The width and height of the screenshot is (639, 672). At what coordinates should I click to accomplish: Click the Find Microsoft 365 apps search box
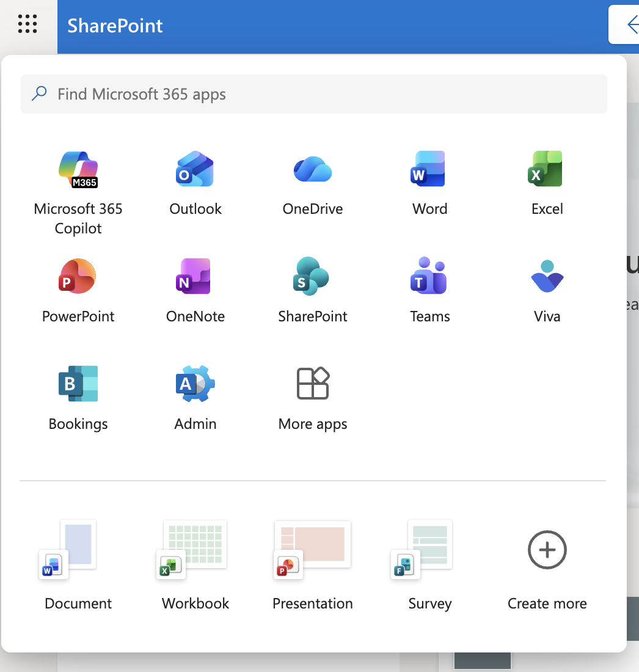(313, 93)
